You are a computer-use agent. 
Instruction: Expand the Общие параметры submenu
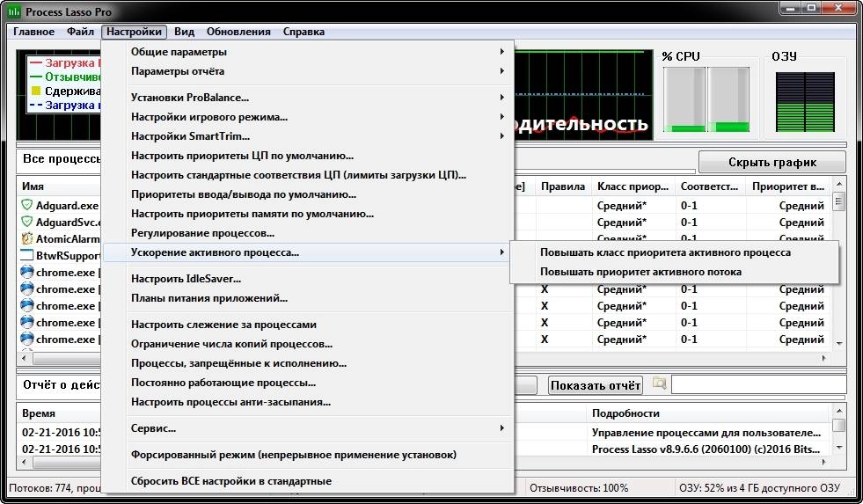click(x=308, y=52)
